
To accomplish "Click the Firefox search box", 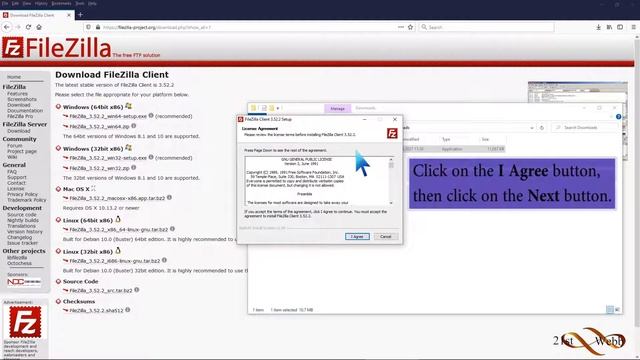I will (486, 27).
